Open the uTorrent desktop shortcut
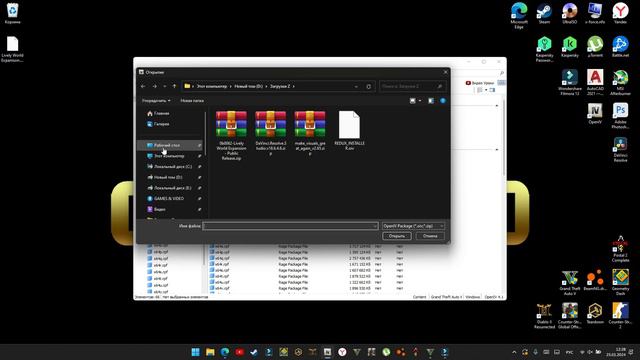 click(x=595, y=47)
